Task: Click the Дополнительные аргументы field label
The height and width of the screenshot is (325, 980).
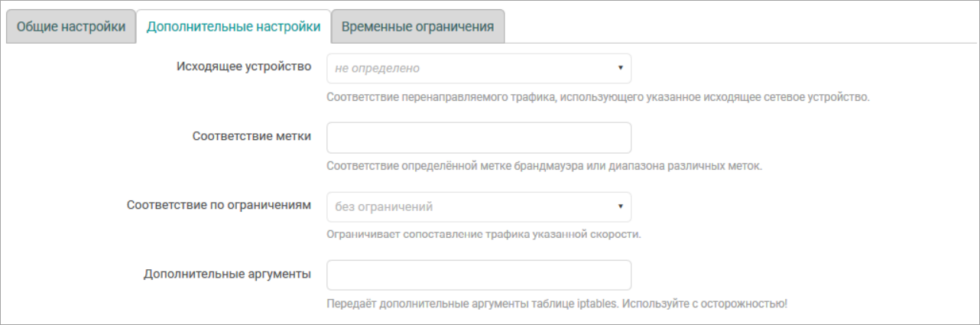Action: coord(227,274)
